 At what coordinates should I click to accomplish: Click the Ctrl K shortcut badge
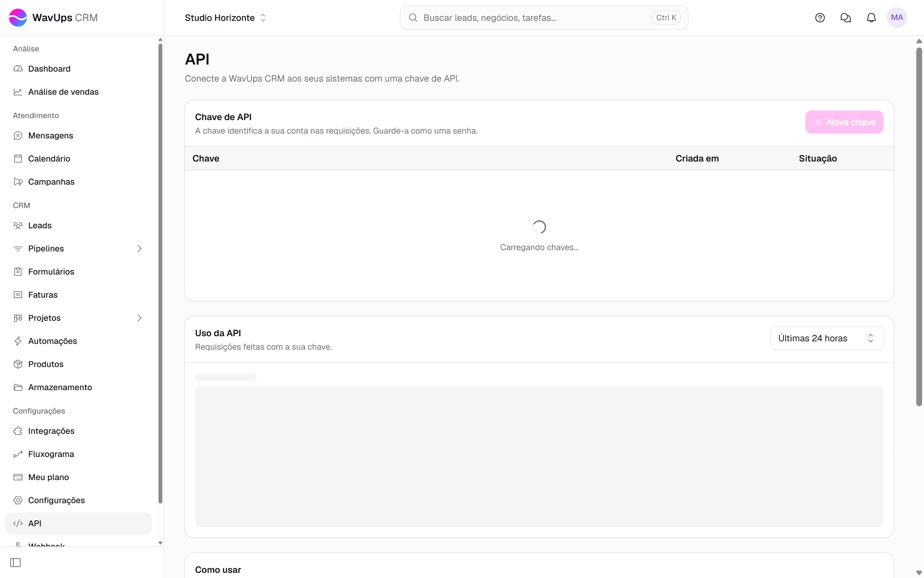tap(666, 18)
